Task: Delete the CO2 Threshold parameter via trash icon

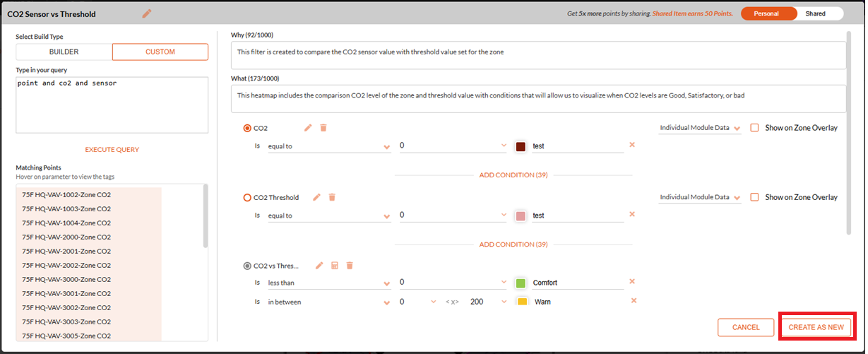Action: point(332,197)
